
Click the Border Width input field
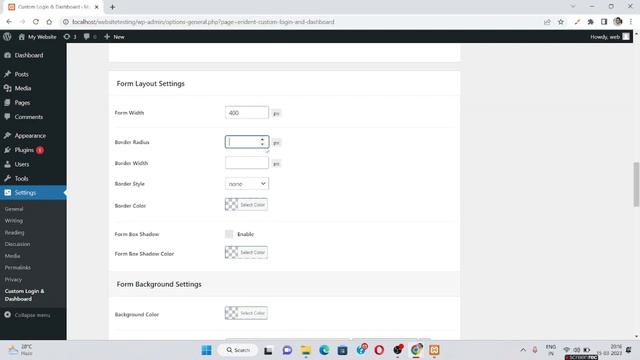click(247, 163)
